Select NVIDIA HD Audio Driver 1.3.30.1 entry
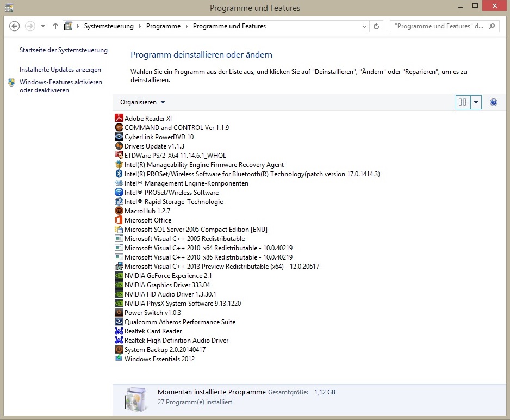510x420 pixels. point(170,294)
